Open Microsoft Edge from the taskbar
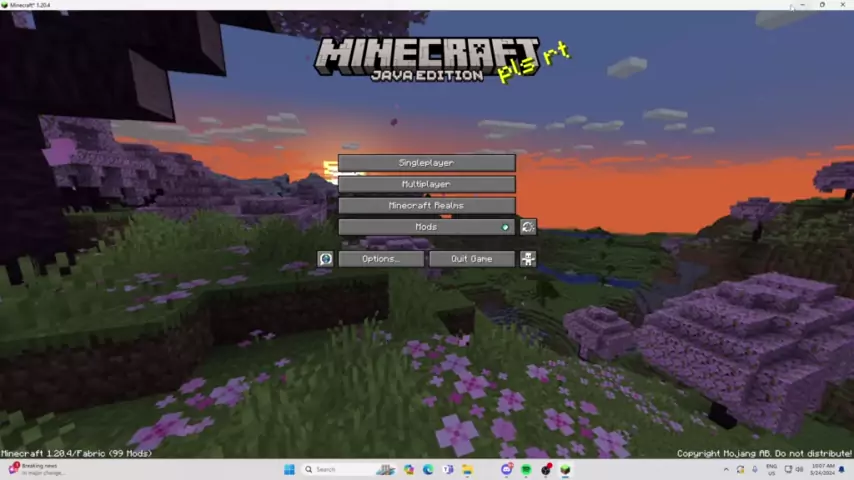854x480 pixels. click(428, 469)
